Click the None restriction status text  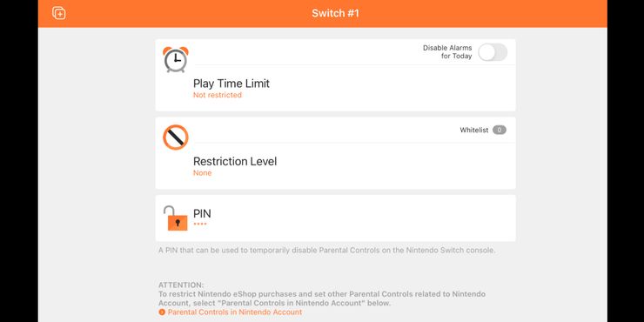point(203,173)
